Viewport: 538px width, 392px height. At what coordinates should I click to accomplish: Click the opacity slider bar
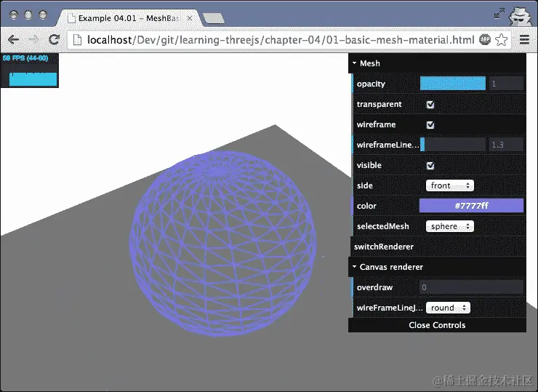[453, 84]
